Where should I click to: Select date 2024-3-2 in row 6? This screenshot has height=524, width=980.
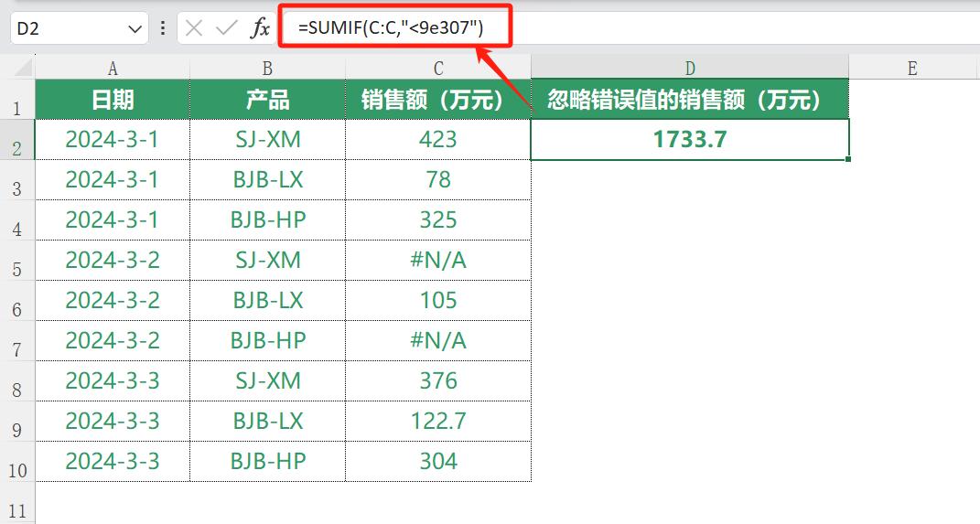113,301
